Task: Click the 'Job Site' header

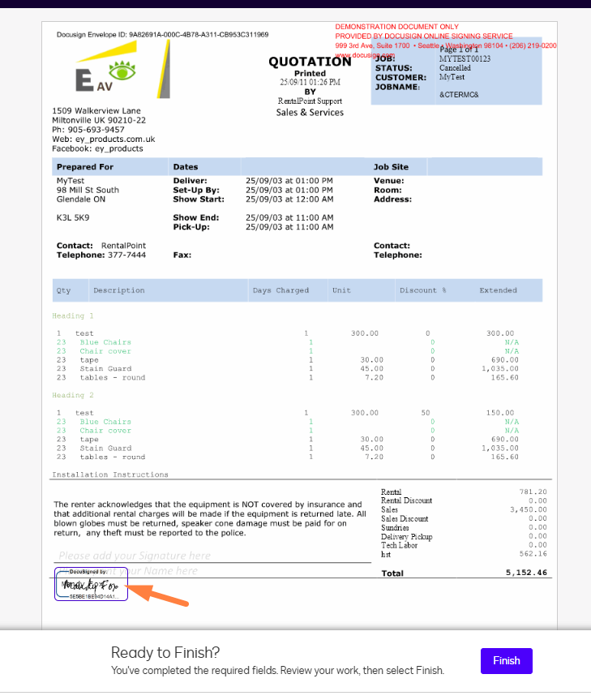Action: pyautogui.click(x=391, y=166)
